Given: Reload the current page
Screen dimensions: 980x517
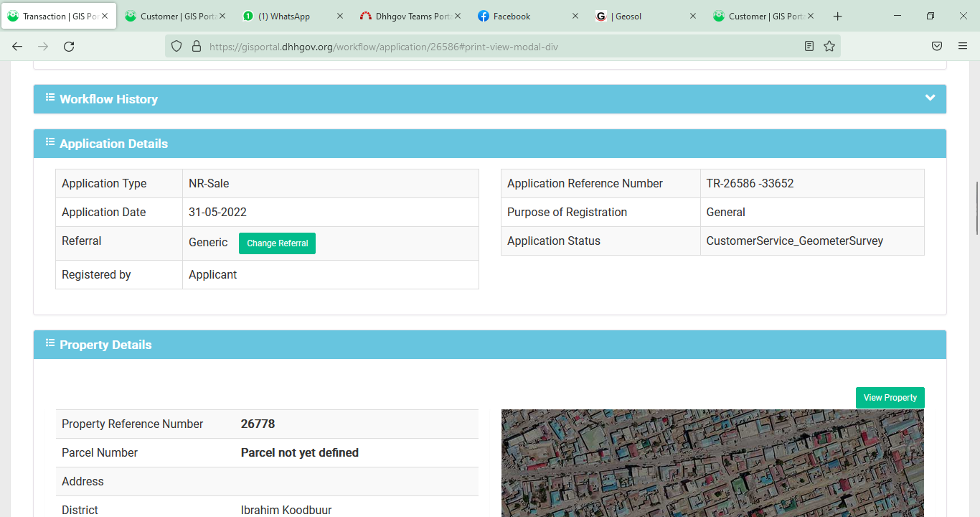Looking at the screenshot, I should [69, 46].
